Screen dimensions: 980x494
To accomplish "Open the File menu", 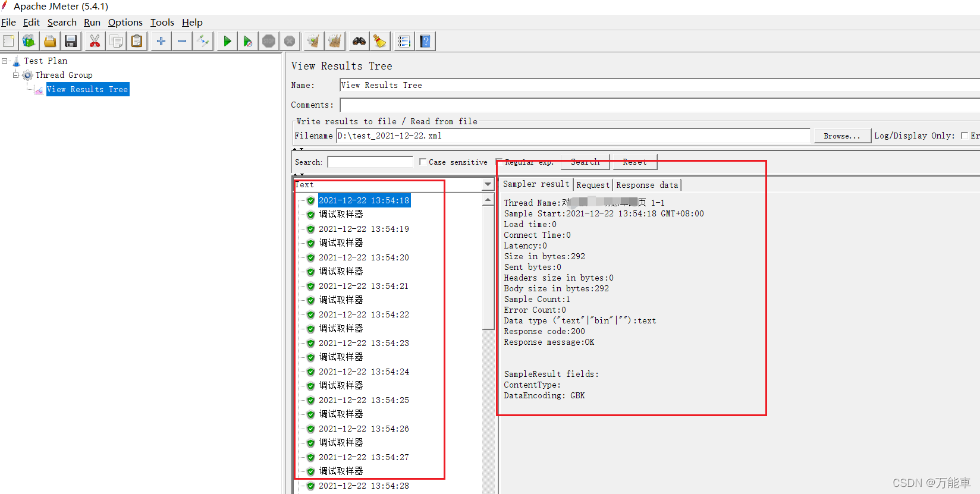I will point(8,23).
